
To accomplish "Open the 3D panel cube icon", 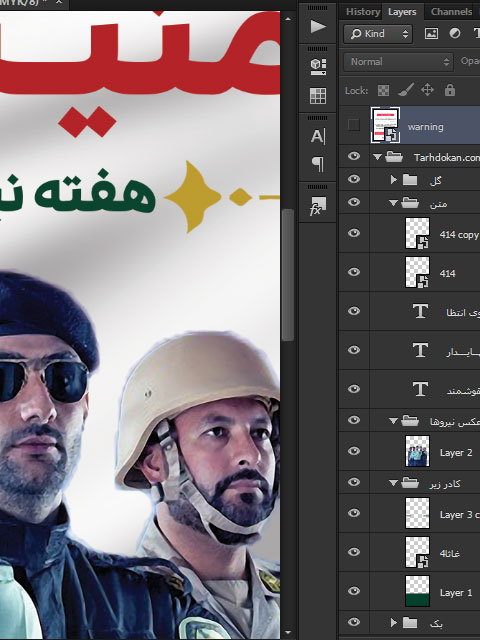I will (318, 66).
